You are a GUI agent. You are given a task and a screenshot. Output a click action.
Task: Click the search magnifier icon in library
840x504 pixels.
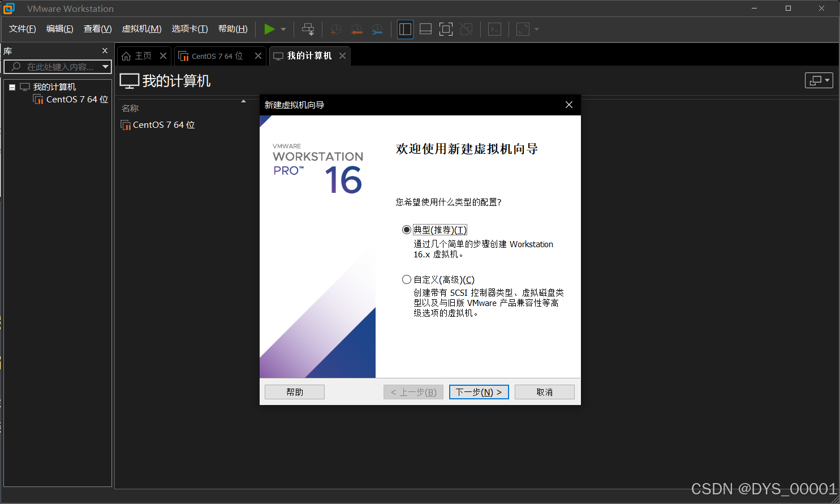coord(16,67)
